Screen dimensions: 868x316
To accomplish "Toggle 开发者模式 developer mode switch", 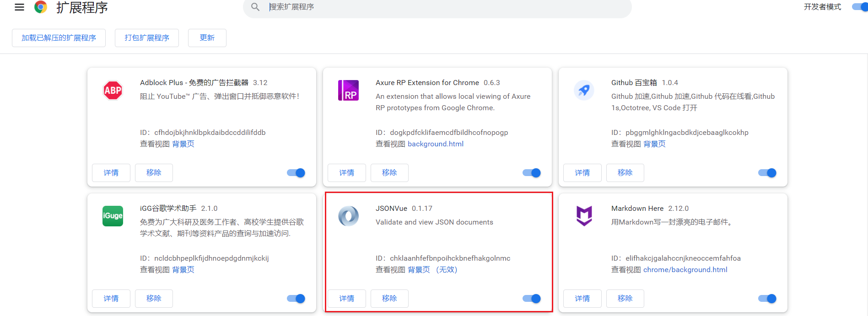I will pyautogui.click(x=860, y=7).
